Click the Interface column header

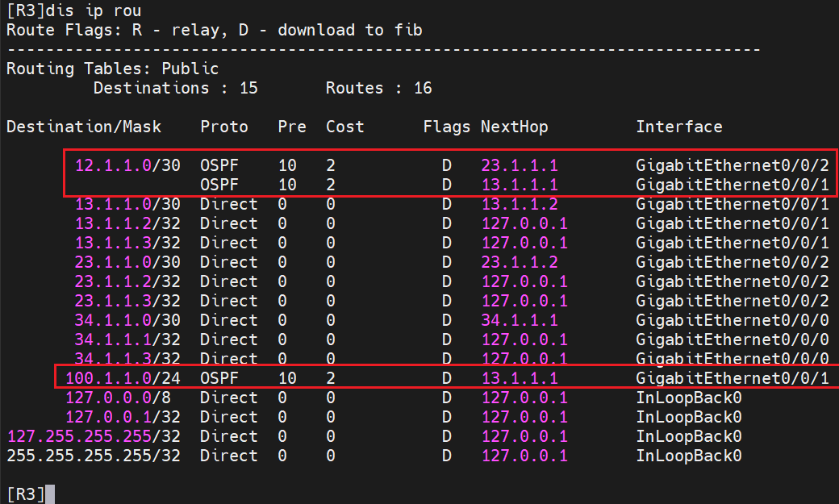point(678,127)
